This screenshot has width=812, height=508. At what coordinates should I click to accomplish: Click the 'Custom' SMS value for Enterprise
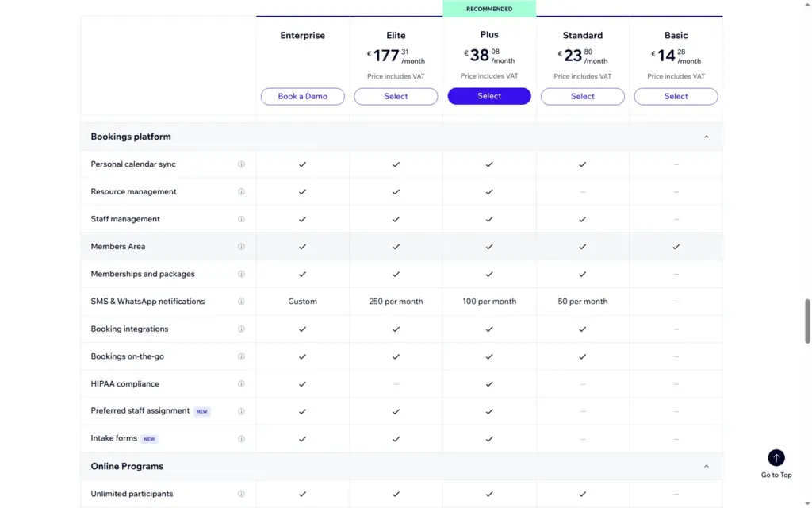pos(302,302)
